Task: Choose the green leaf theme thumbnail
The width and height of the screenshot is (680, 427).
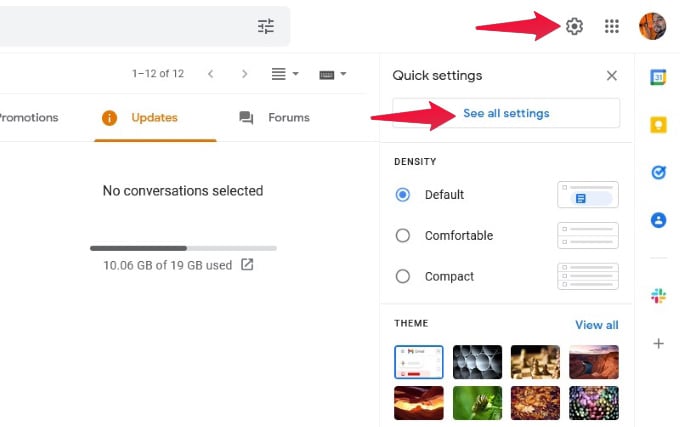Action: (x=477, y=403)
